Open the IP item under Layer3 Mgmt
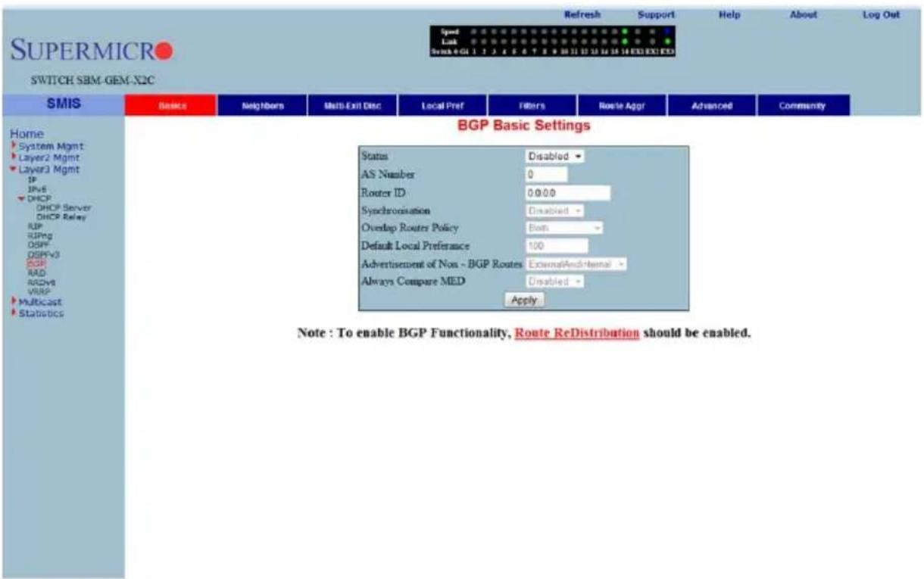 (x=32, y=182)
